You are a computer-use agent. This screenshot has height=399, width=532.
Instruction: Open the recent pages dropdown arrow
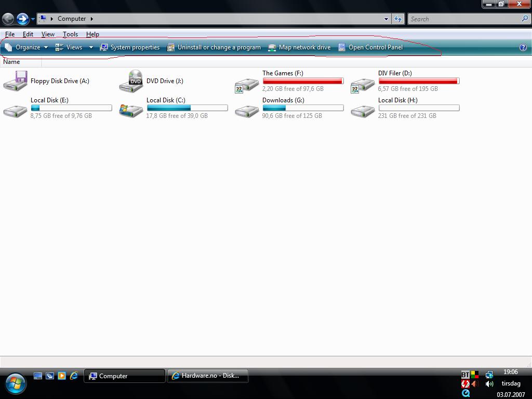tap(33, 19)
